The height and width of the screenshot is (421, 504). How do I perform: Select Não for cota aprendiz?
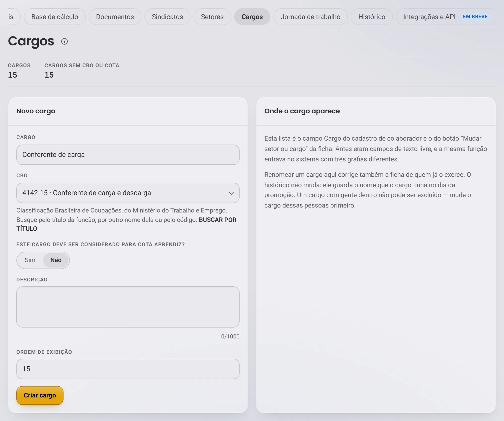(x=56, y=260)
